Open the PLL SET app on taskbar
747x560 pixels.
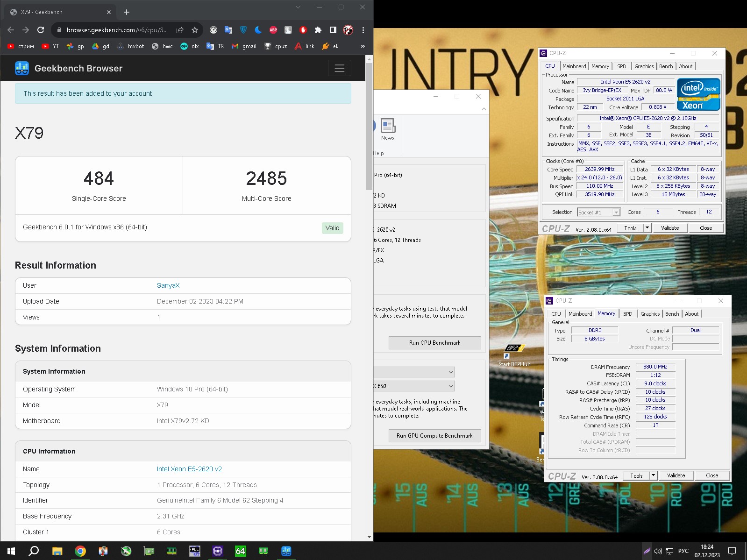(x=194, y=551)
